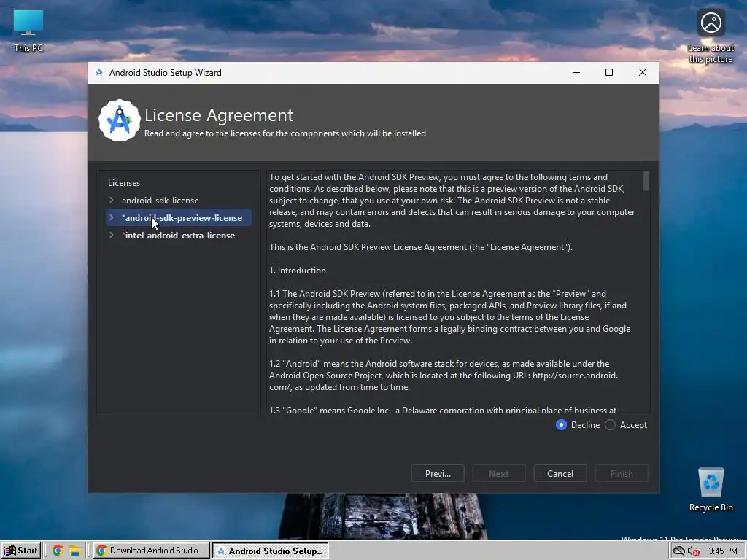Minimize the Setup Wizard window
This screenshot has width=747, height=560.
(576, 72)
